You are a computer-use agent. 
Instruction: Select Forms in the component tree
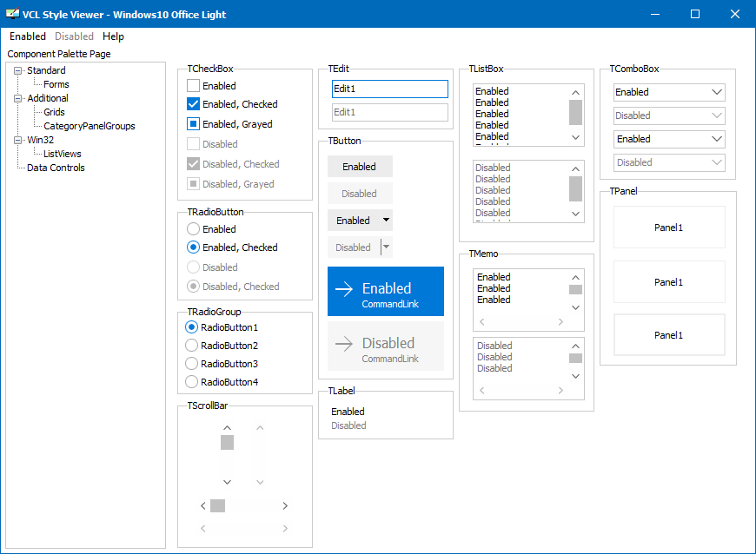(56, 84)
